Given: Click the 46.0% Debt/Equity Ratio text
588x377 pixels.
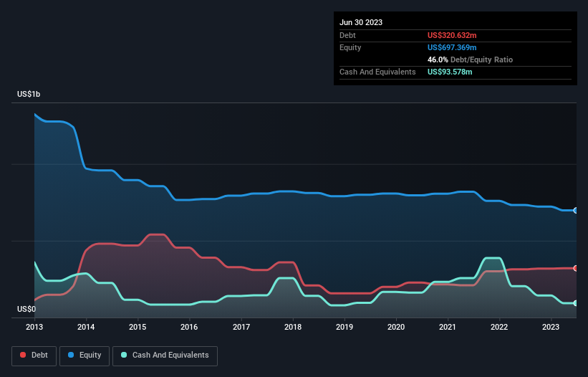Looking at the screenshot, I should (x=470, y=59).
